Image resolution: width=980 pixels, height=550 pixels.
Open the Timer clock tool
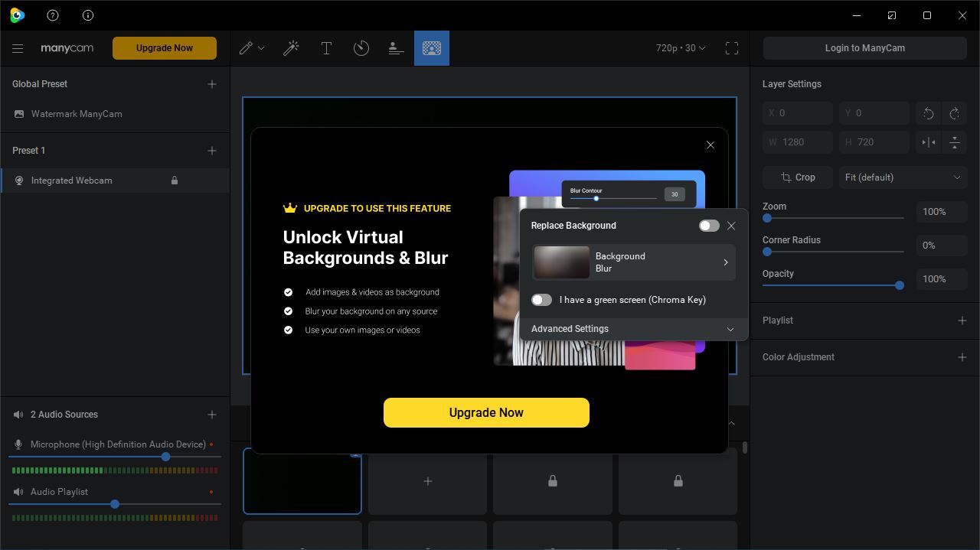click(x=361, y=48)
